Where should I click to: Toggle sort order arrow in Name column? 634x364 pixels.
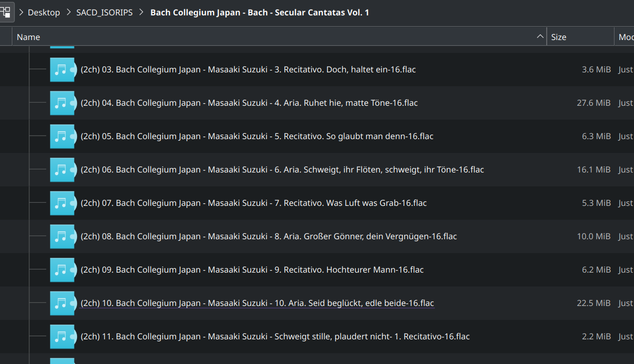click(540, 36)
